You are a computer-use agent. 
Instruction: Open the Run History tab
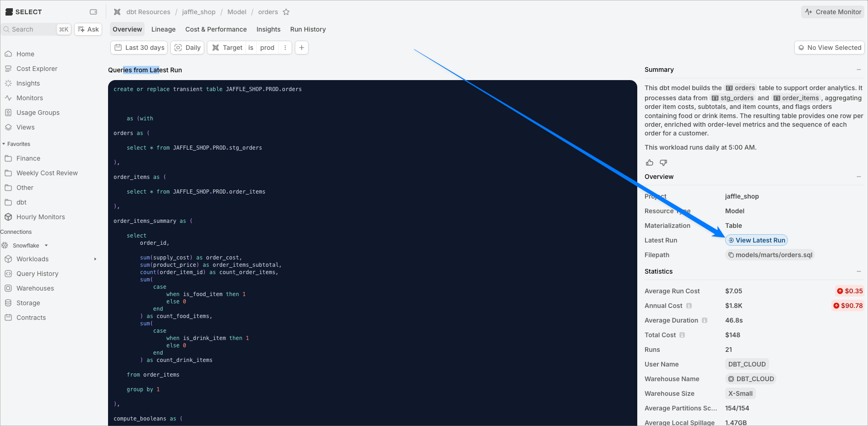pyautogui.click(x=308, y=29)
